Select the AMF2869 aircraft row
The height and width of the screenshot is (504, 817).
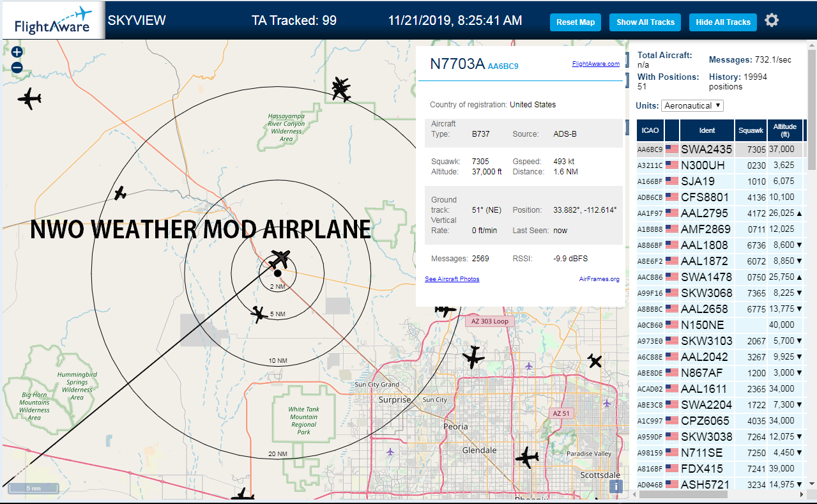720,229
